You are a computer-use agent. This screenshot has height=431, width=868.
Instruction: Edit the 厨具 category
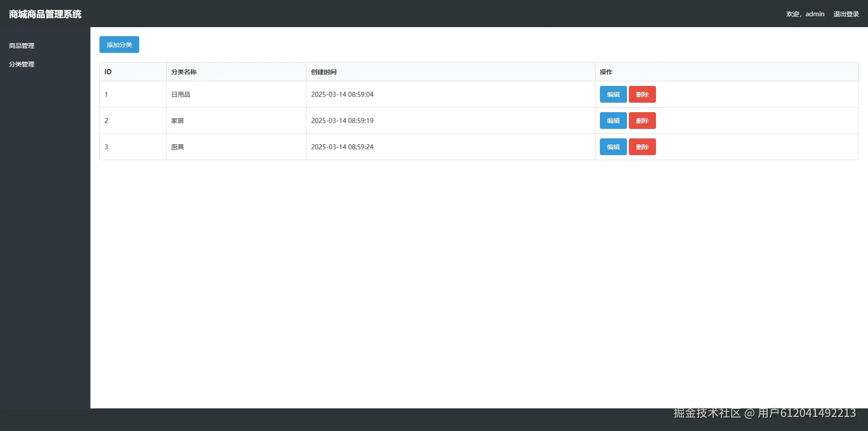click(x=613, y=147)
